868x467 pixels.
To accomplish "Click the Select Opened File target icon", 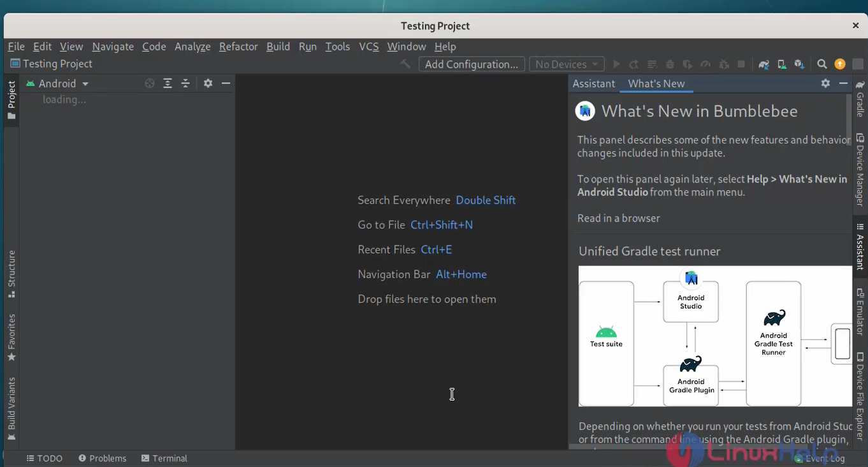I will tap(150, 84).
